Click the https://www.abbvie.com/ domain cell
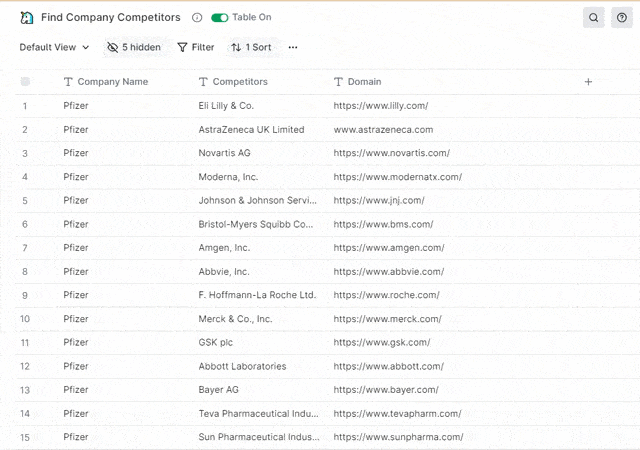 389,272
